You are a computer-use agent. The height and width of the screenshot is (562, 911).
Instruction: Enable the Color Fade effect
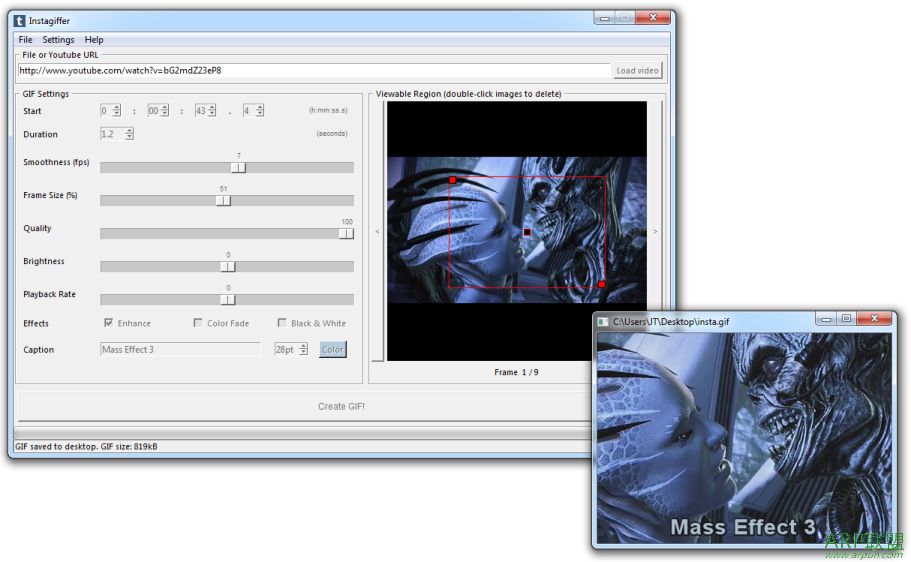(198, 323)
